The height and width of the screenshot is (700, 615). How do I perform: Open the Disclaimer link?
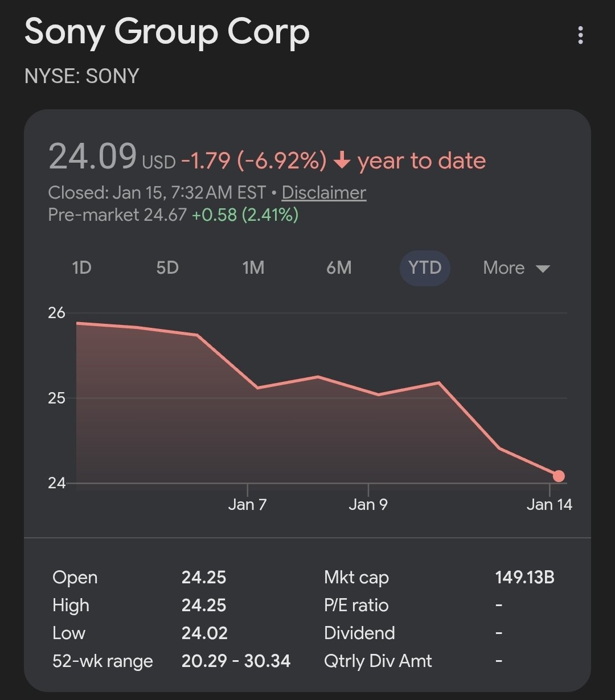pos(323,192)
